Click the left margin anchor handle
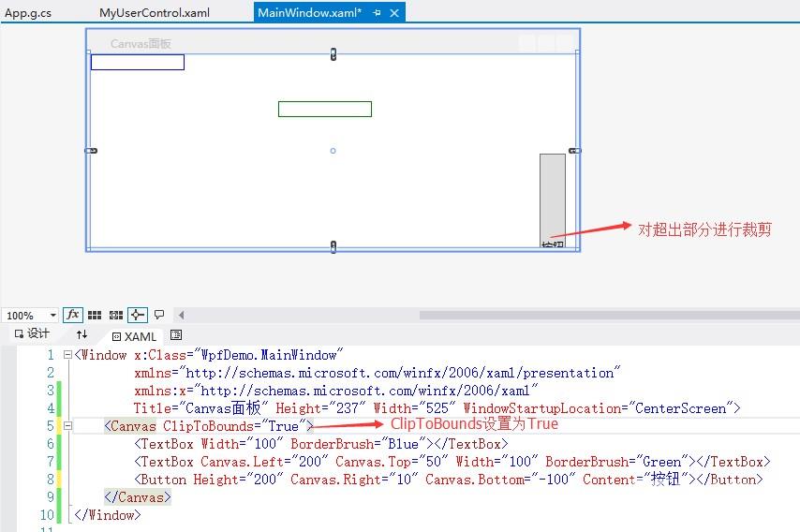Screen dimensions: 800x532 click(x=91, y=151)
